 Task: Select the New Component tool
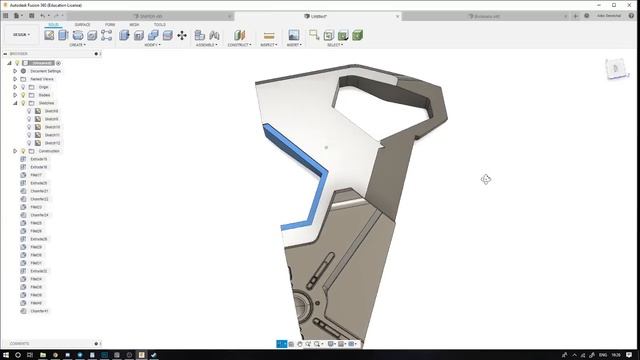200,35
